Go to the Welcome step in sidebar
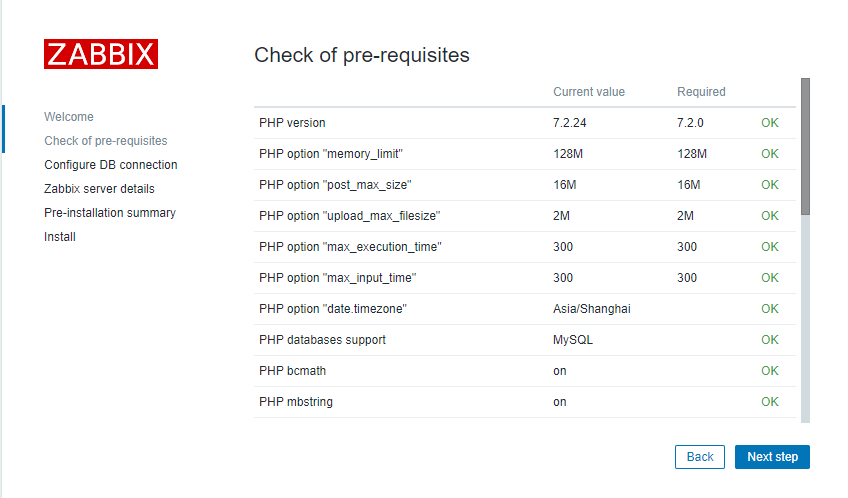Screen dimensions: 848x498 [x=69, y=117]
